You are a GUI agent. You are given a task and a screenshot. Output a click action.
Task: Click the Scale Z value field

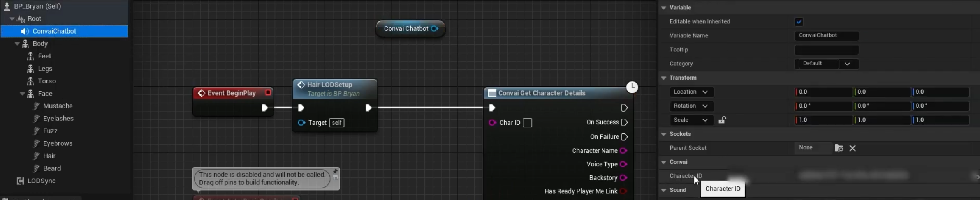(x=940, y=120)
